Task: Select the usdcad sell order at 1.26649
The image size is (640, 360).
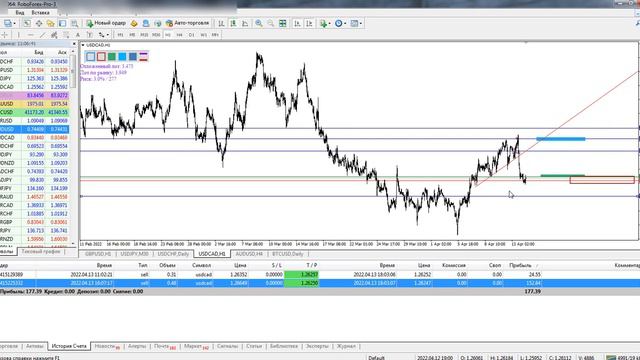Action: click(320, 283)
